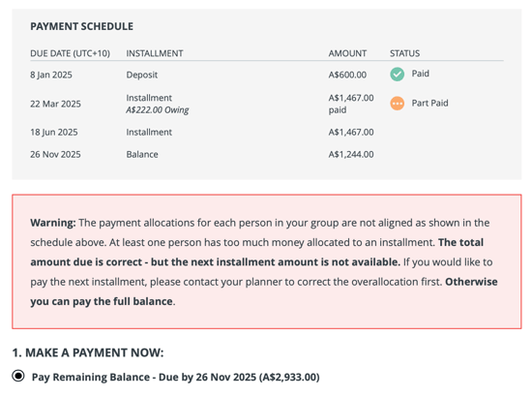Click the 18 Jun 2025 Installment row
The height and width of the screenshot is (397, 532).
point(267,132)
